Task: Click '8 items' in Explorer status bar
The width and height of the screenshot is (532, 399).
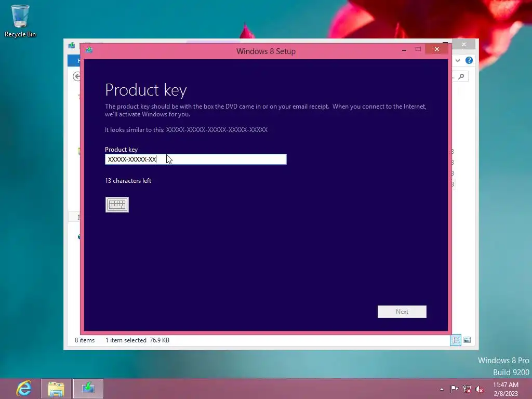Action: pos(85,340)
